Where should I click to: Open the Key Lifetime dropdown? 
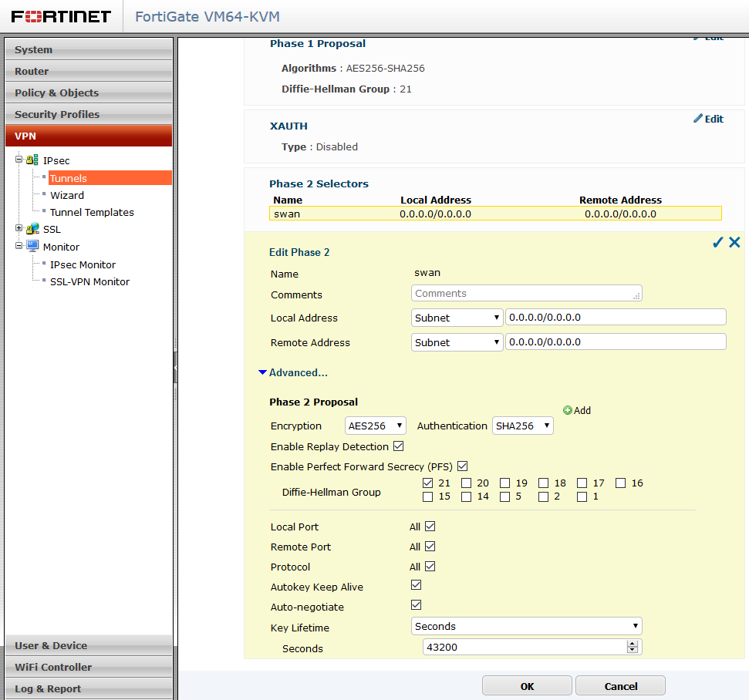tap(526, 626)
